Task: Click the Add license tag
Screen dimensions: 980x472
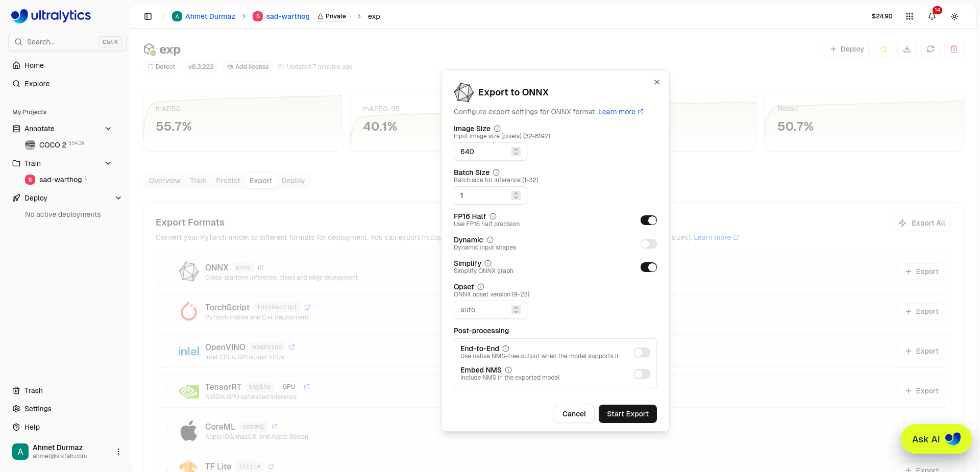Action: 248,67
